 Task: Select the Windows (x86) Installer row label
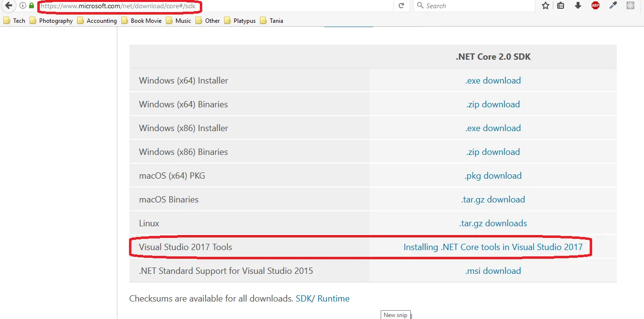tap(183, 128)
